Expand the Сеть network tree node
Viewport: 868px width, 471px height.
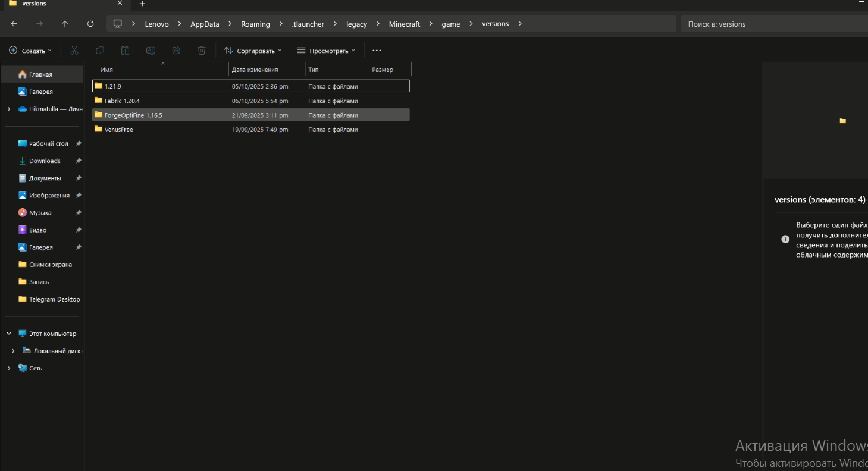pyautogui.click(x=9, y=368)
